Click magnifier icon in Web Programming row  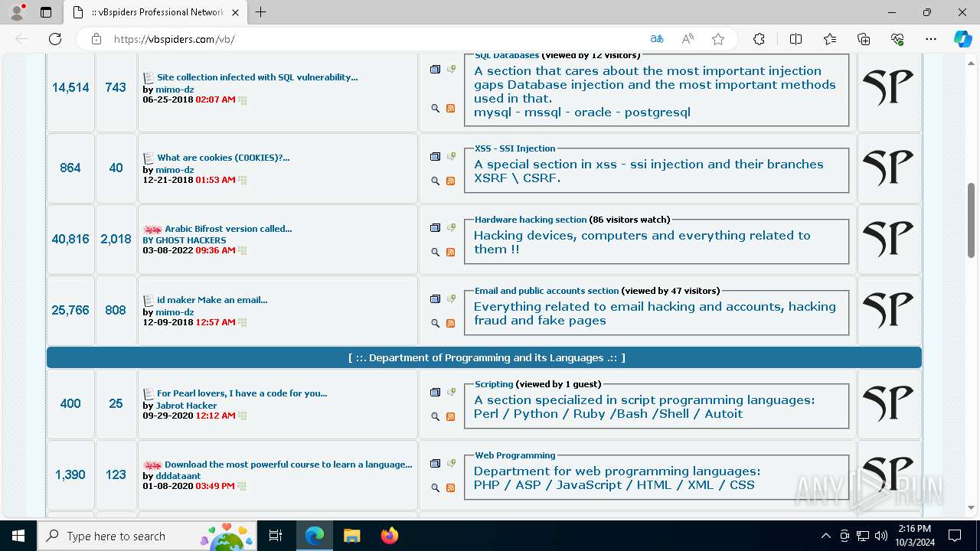point(436,488)
